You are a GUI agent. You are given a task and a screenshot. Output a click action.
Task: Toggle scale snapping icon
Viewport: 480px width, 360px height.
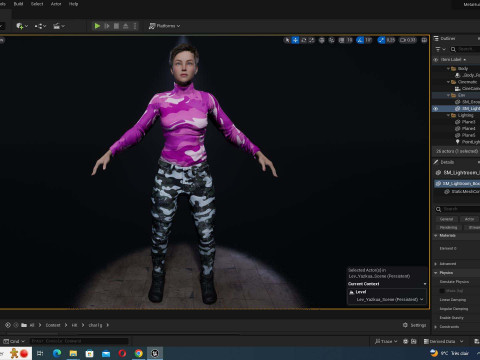tap(381, 40)
